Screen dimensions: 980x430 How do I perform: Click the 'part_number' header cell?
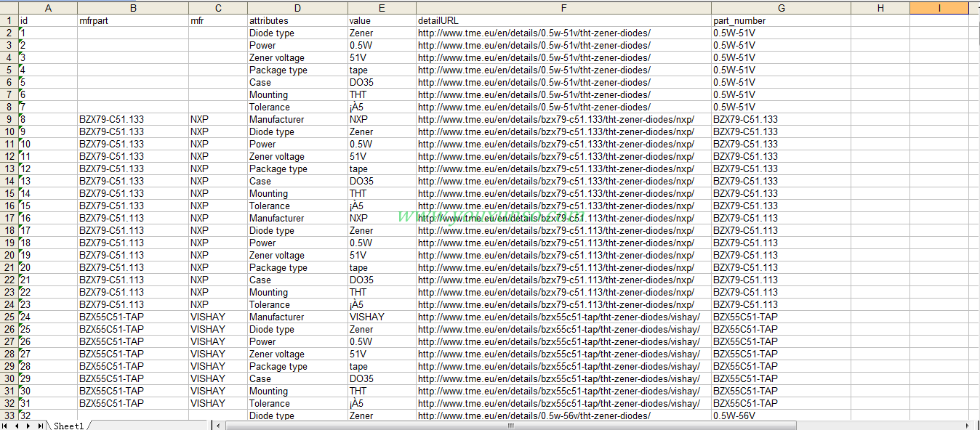point(781,21)
